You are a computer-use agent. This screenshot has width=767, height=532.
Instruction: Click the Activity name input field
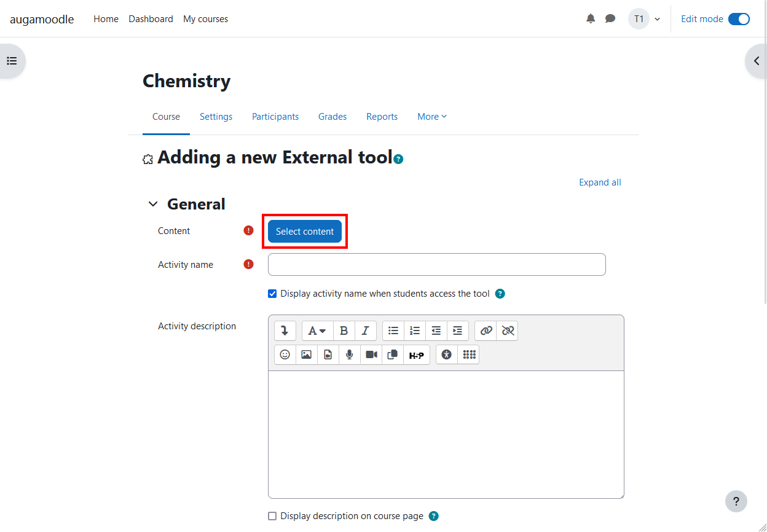436,265
